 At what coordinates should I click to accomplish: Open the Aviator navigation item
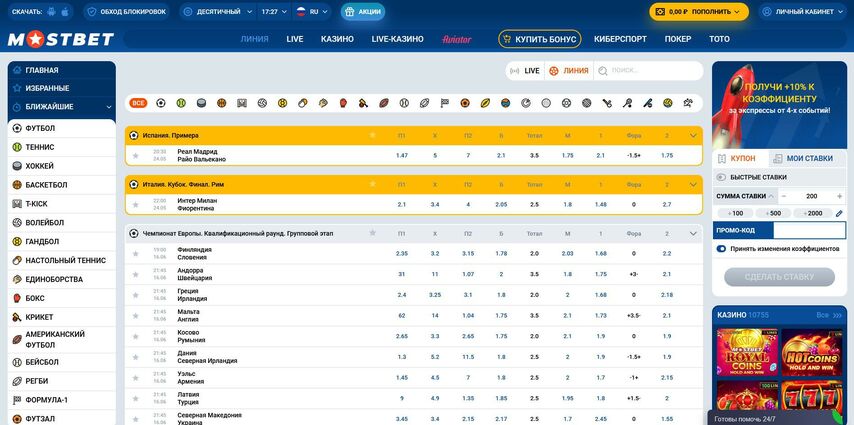pyautogui.click(x=456, y=39)
